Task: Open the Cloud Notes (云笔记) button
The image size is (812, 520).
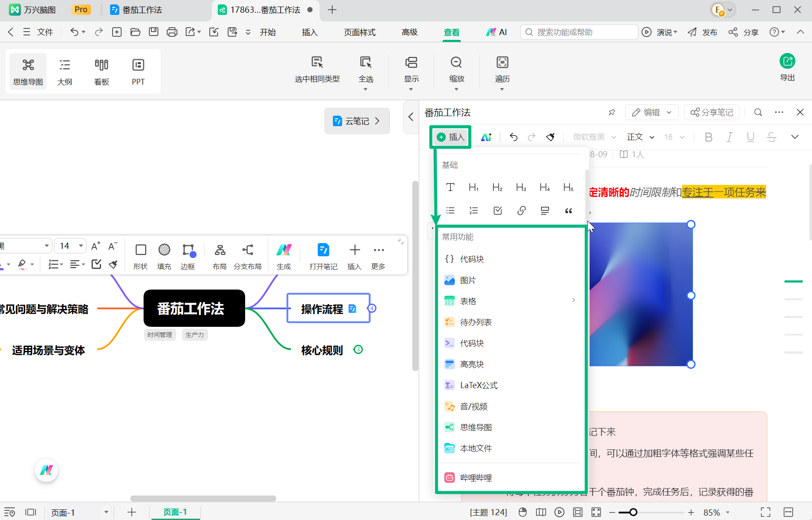Action: [357, 121]
